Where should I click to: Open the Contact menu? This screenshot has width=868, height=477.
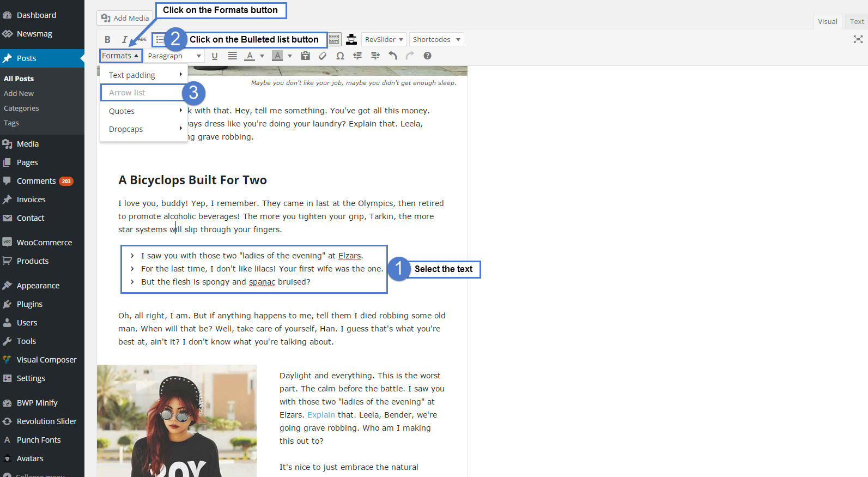click(42, 218)
